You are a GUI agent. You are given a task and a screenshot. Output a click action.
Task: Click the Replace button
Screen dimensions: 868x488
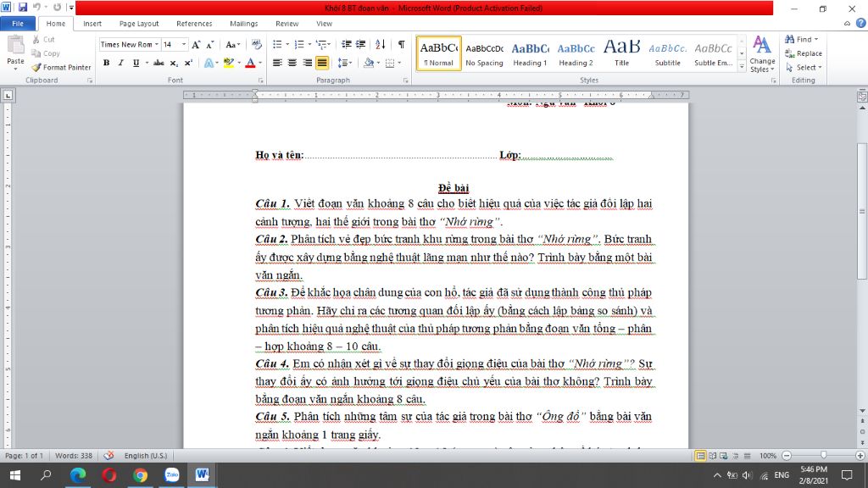click(x=804, y=53)
